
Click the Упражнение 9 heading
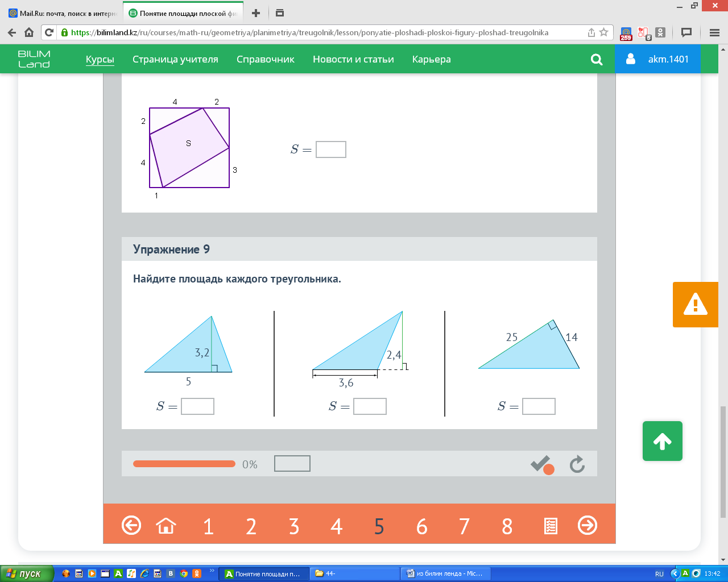[x=171, y=249]
